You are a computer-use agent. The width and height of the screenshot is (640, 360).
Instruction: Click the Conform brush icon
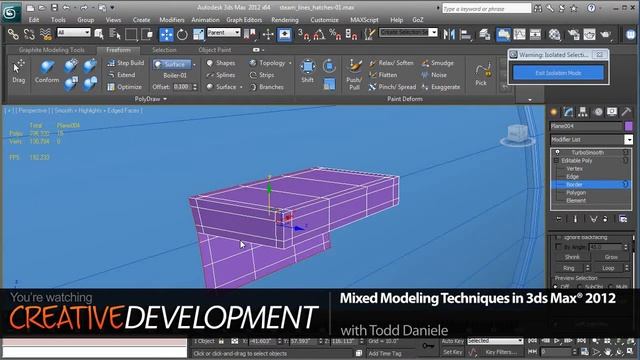pos(47,72)
